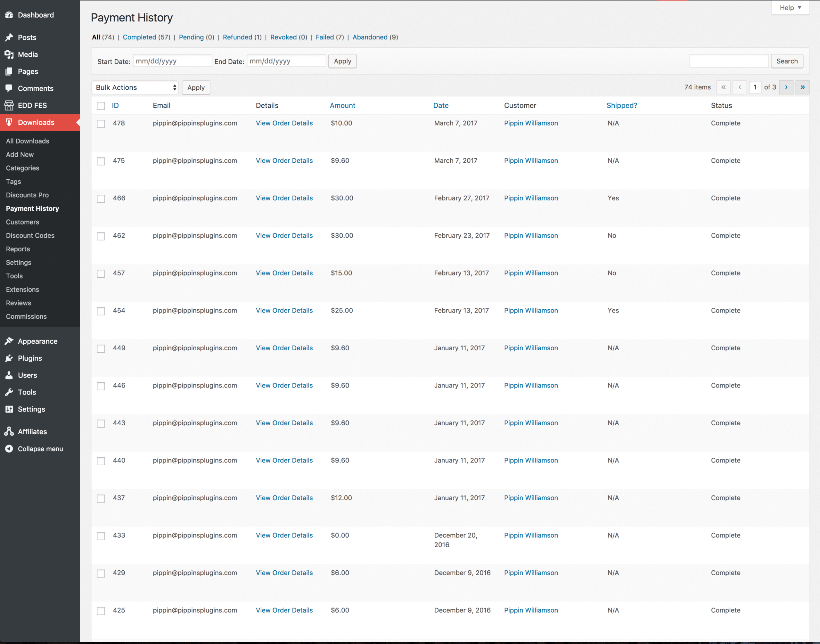The width and height of the screenshot is (820, 644).
Task: Open the EDD FES store icon
Action: click(9, 105)
